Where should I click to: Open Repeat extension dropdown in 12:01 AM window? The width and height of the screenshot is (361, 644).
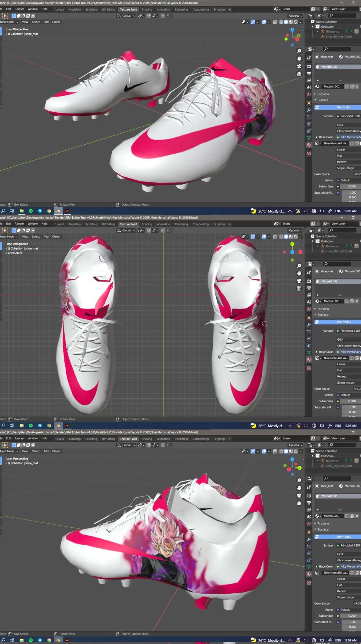click(x=348, y=591)
